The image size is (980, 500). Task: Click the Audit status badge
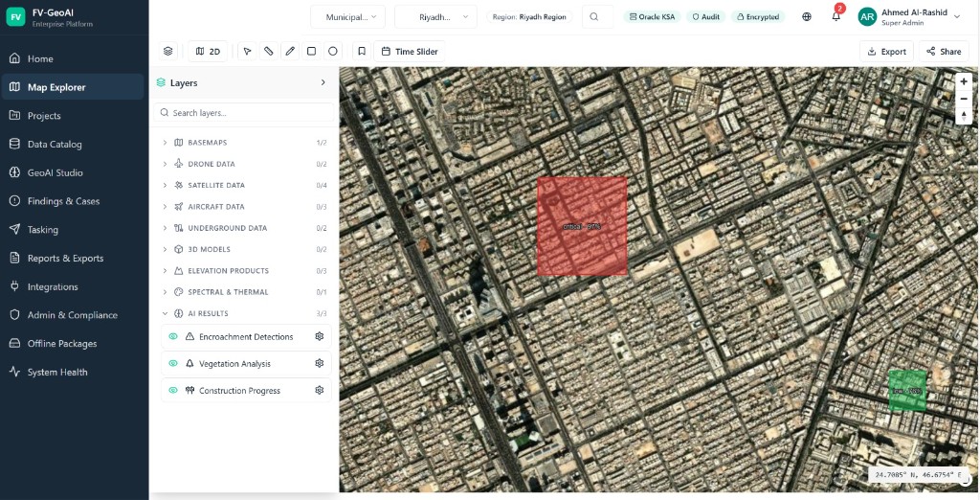pyautogui.click(x=705, y=17)
